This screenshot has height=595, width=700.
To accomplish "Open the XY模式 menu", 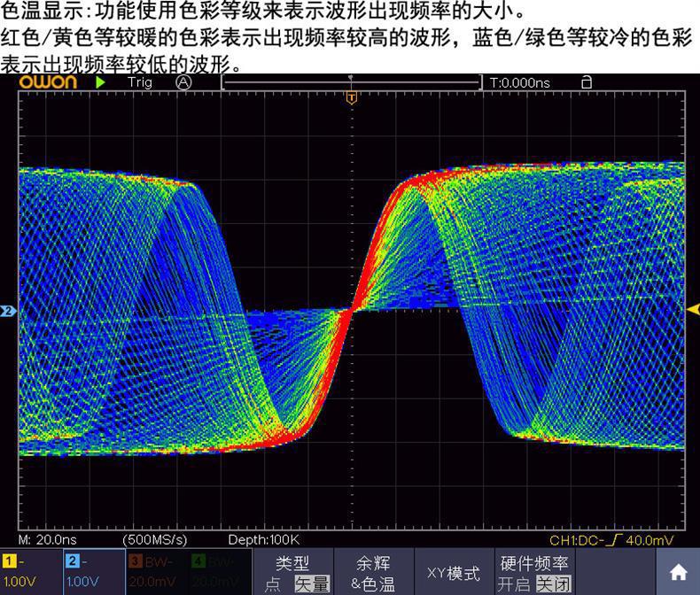I will coord(454,572).
